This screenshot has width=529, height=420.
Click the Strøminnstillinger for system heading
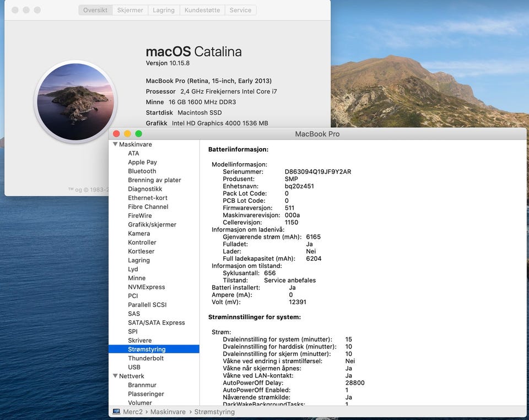click(255, 317)
